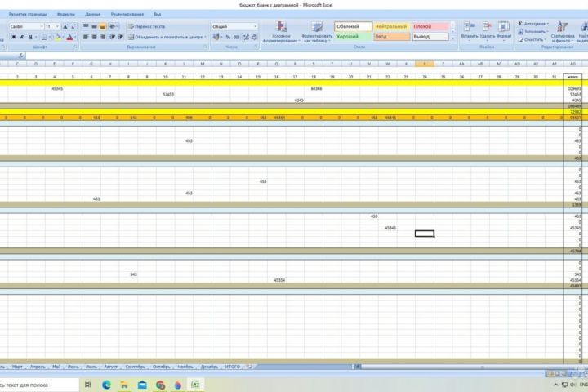Open the 'Формулы' ribbon tab
This screenshot has width=588, height=392.
coord(66,14)
